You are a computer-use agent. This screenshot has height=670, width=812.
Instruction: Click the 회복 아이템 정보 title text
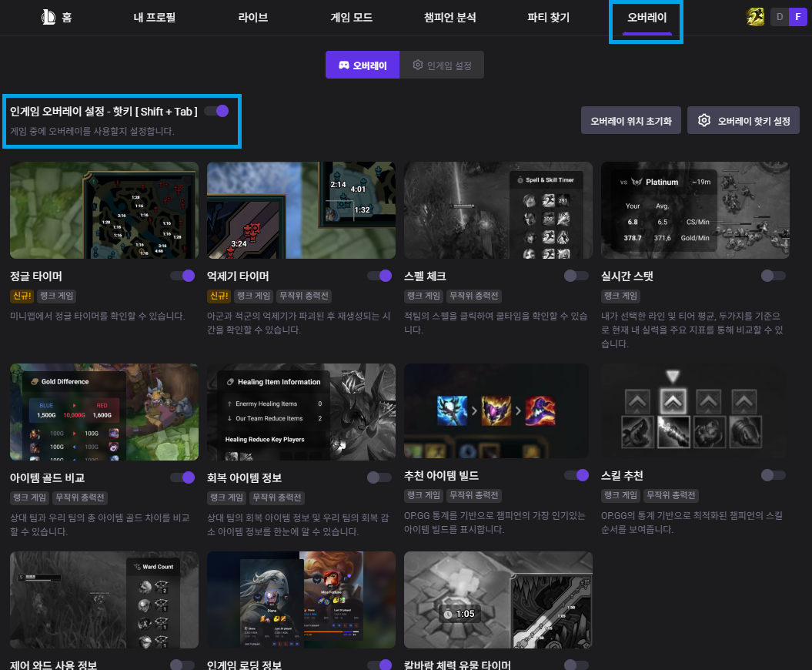[244, 477]
